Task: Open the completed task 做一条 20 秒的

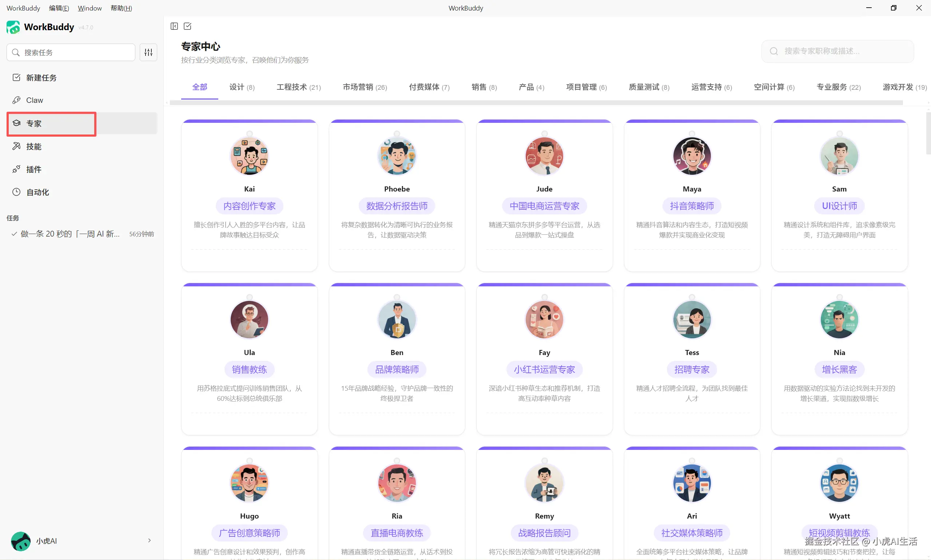Action: click(70, 234)
